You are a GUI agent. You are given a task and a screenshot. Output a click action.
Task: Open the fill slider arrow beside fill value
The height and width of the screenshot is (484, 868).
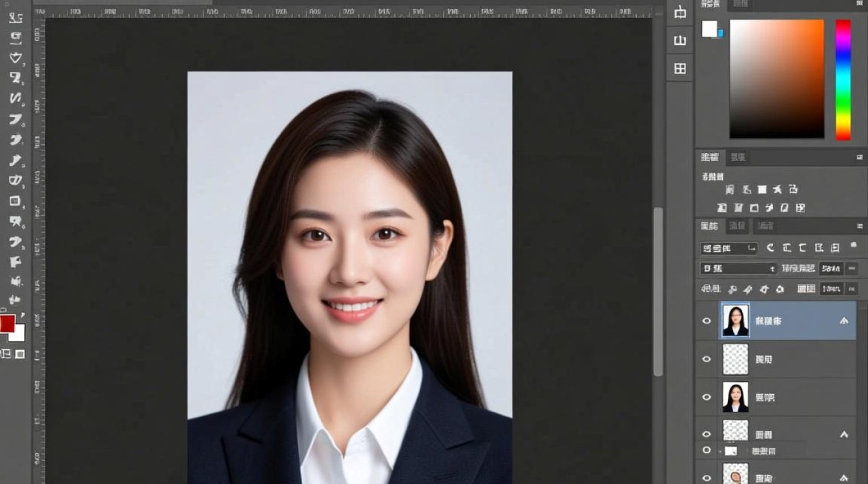pyautogui.click(x=852, y=289)
